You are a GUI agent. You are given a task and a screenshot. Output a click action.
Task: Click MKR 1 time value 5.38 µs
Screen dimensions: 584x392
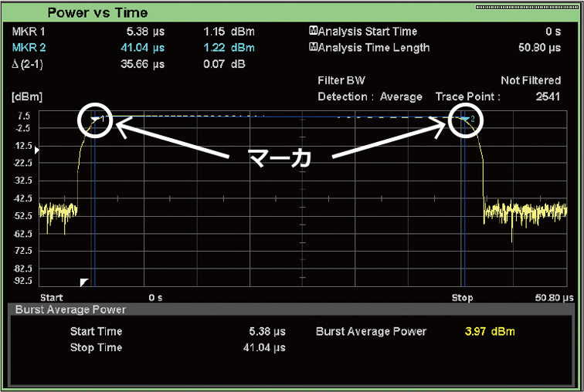pyautogui.click(x=146, y=32)
